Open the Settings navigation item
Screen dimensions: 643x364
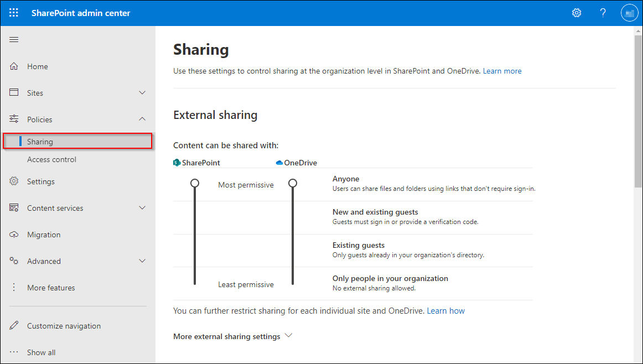pyautogui.click(x=40, y=181)
